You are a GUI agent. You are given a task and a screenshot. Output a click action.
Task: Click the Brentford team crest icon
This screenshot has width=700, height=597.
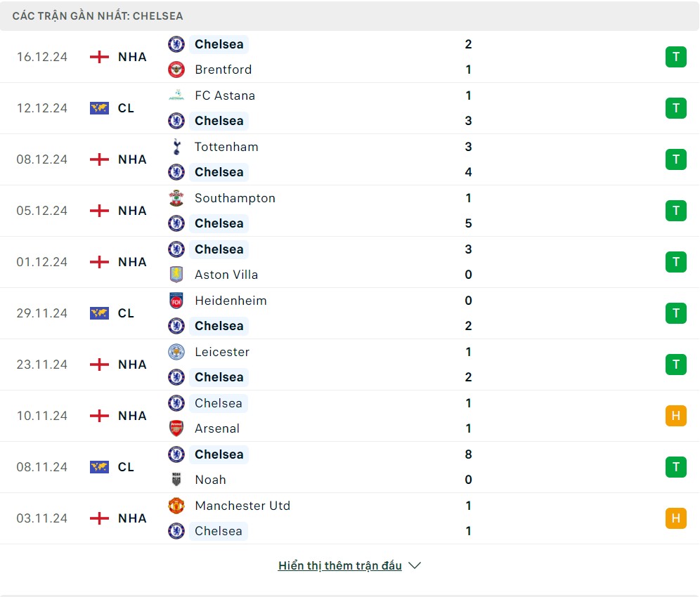[x=176, y=70]
